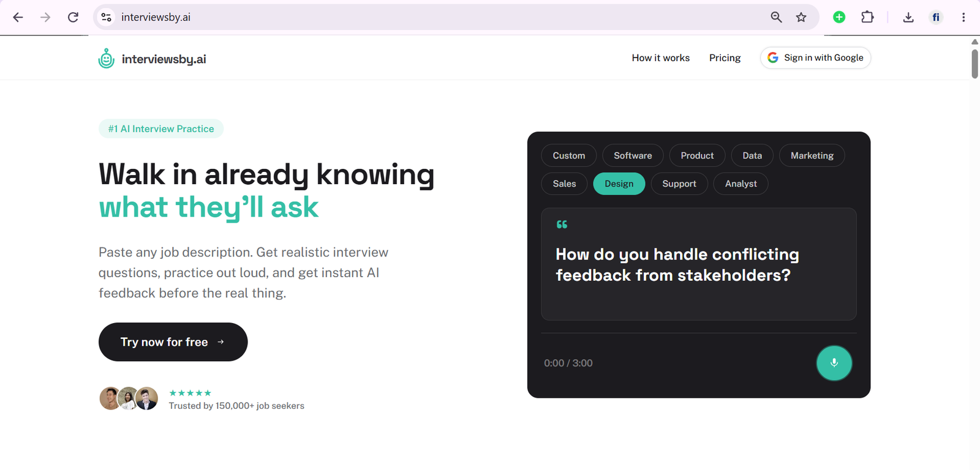Select the Custom category chip
Screen dimensions: 980x470
pos(569,155)
